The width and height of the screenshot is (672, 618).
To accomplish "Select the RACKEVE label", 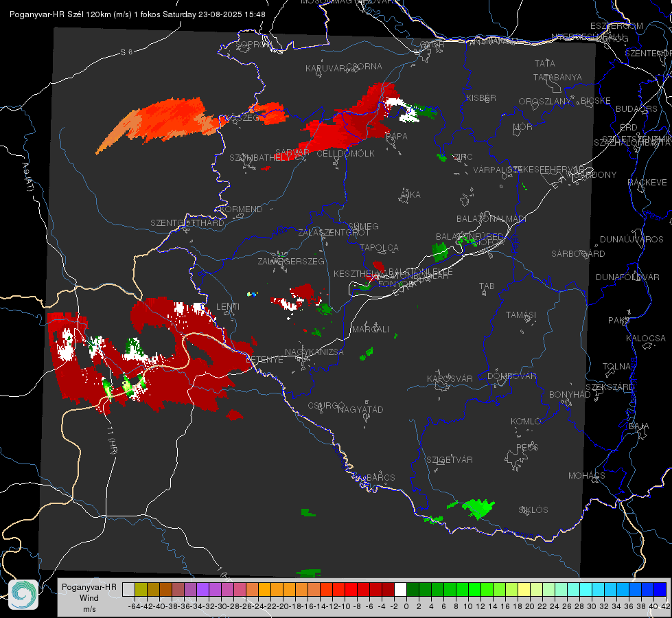I will (x=647, y=182).
